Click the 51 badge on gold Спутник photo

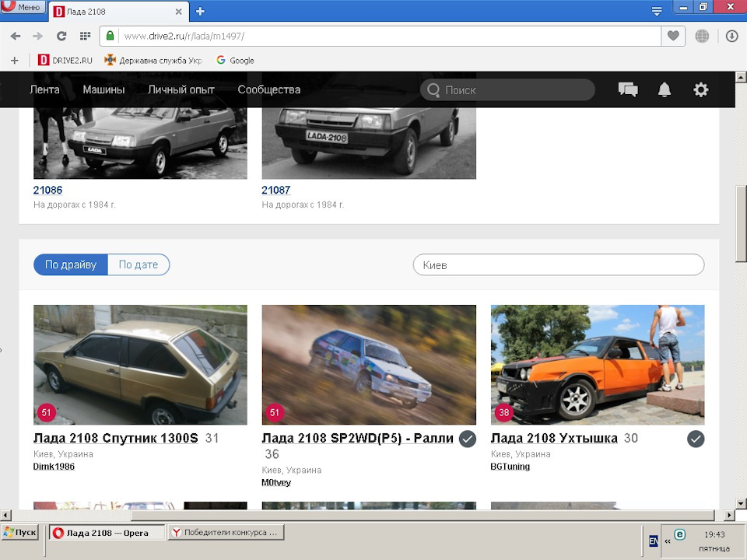46,412
